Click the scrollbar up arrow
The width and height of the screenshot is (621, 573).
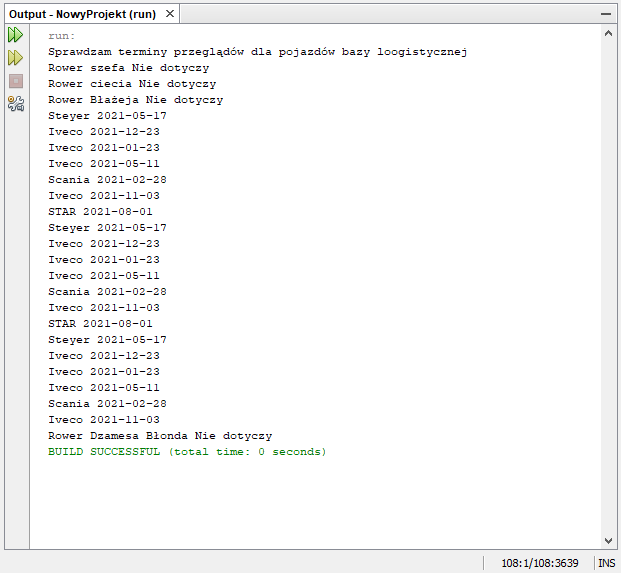tap(608, 34)
